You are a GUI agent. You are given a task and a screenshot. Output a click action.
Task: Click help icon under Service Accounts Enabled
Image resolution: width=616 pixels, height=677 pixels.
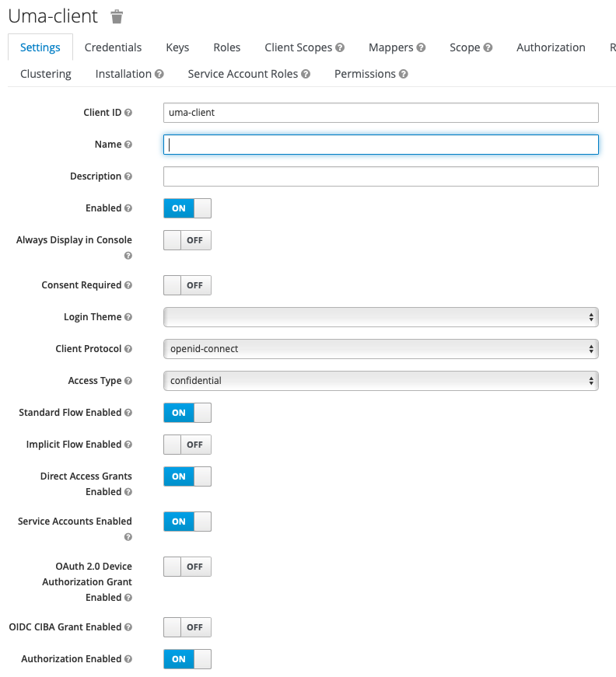pyautogui.click(x=128, y=537)
